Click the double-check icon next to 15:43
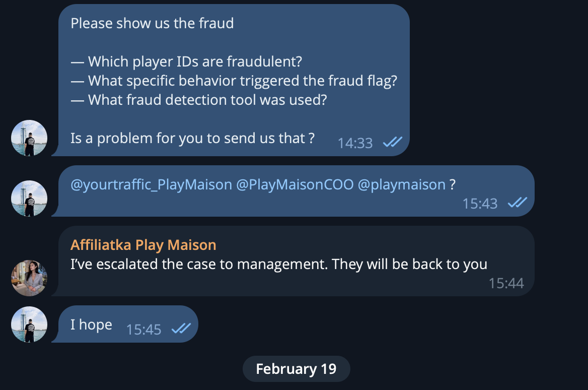This screenshot has height=390, width=588. 517,203
